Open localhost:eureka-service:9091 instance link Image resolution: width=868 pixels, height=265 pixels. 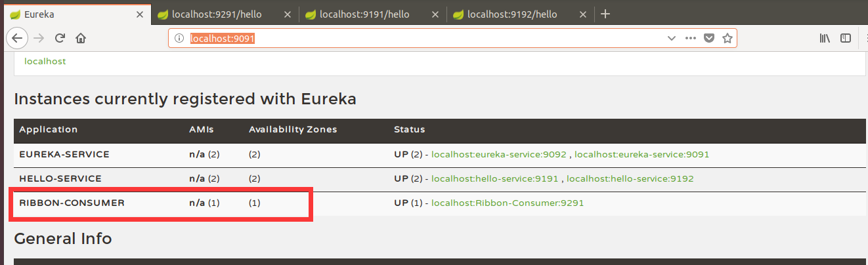(x=641, y=155)
